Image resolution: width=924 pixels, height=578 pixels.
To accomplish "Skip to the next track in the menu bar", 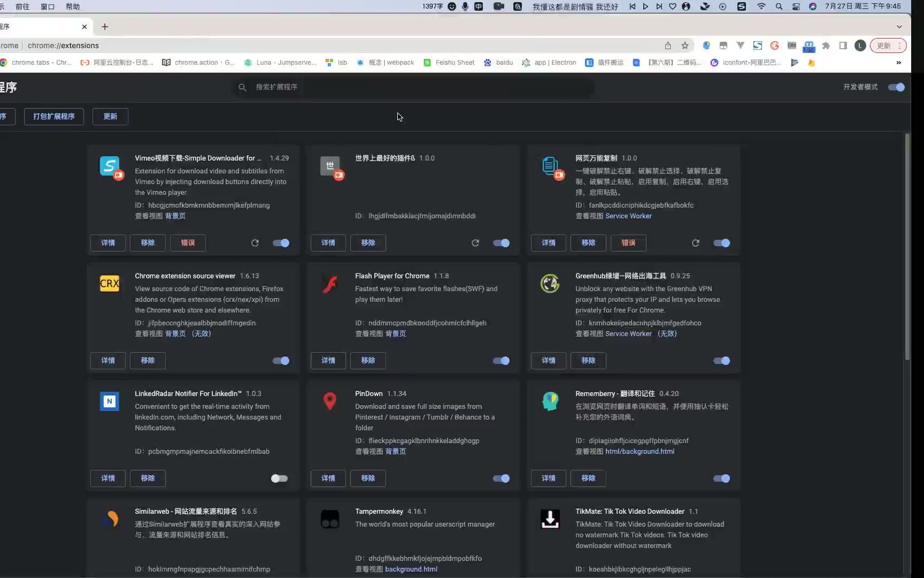I will coord(659,6).
